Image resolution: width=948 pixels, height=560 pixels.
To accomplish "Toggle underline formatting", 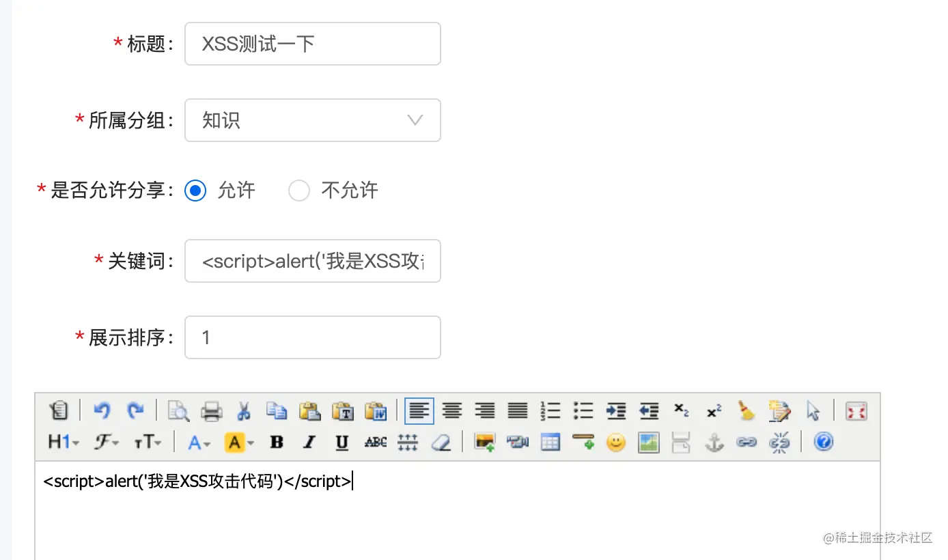I will tap(343, 443).
